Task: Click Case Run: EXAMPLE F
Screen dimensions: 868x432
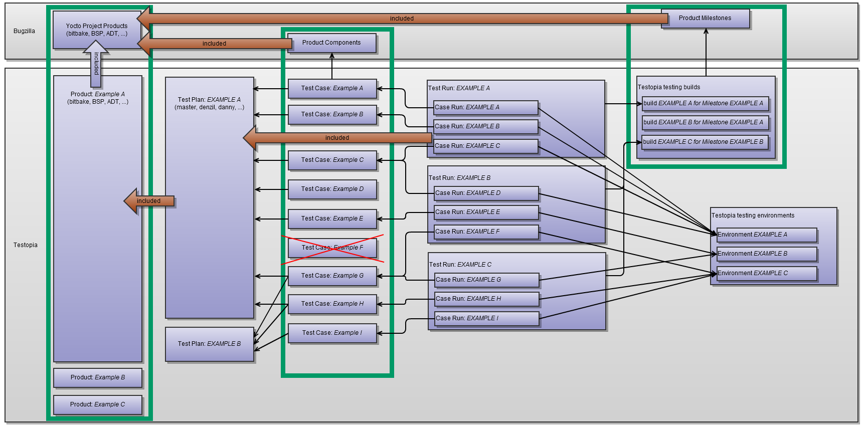Action: (486, 232)
